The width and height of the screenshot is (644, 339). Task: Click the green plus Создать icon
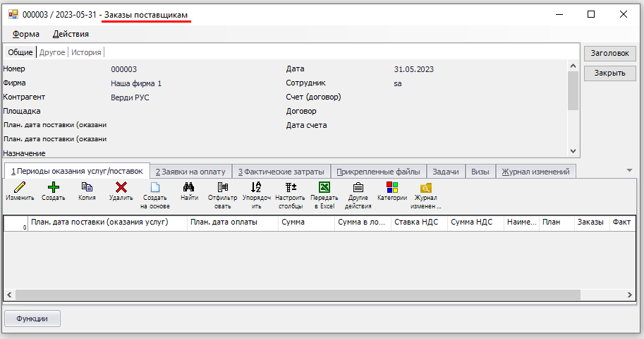click(x=54, y=188)
